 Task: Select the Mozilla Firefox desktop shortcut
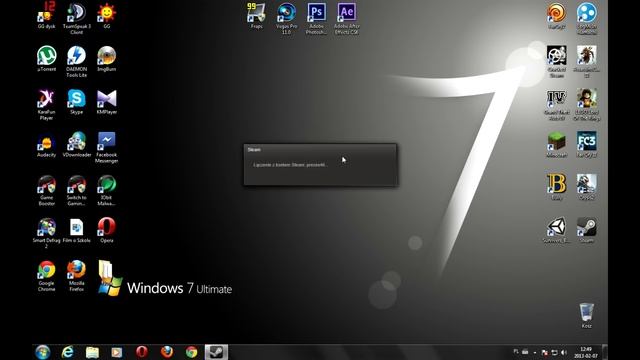[77, 276]
